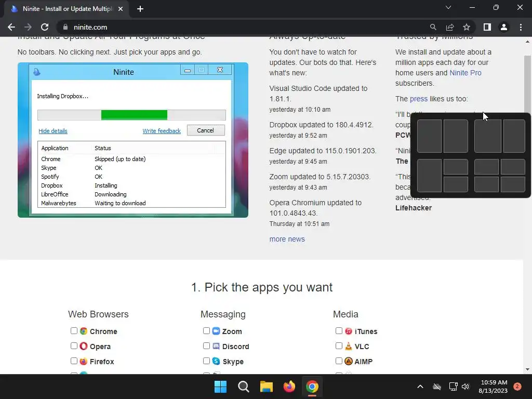532x399 pixels.
Task: Click the Ninite installer preview image
Action: pos(133,140)
